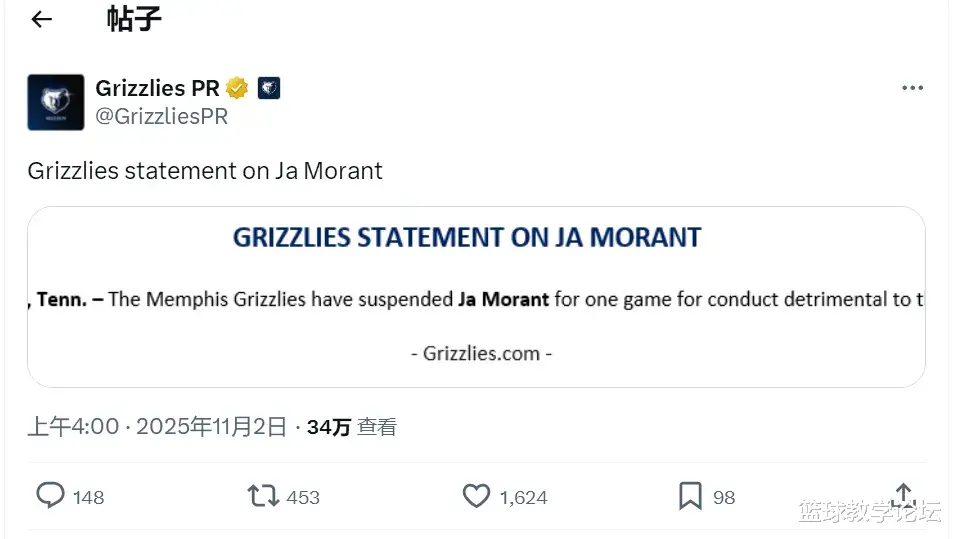Viewport: 954px width, 539px height.
Task: Bookmark the post with the bookmark icon
Action: tap(690, 496)
